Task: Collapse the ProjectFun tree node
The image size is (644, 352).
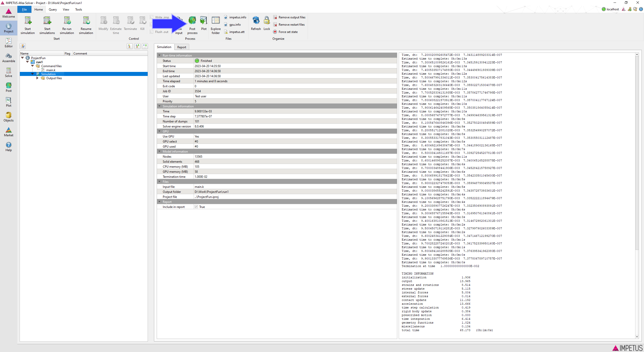Action: point(22,58)
